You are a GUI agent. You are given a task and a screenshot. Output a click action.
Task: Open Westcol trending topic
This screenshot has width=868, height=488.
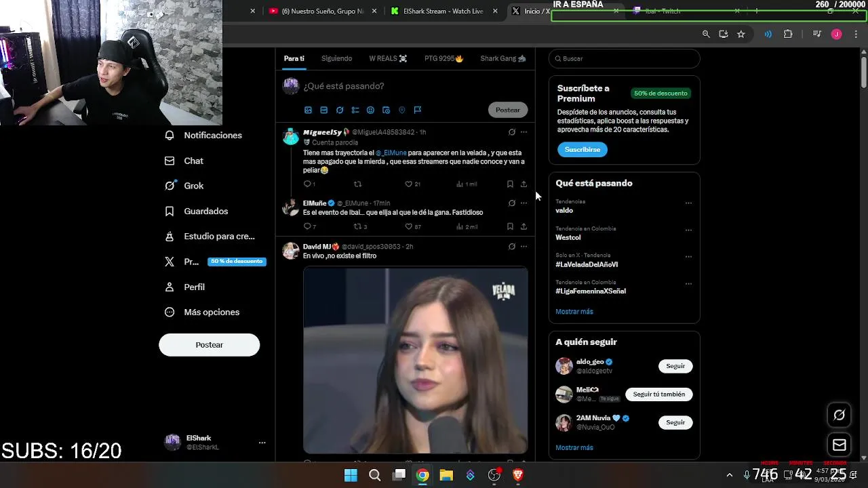pos(568,237)
